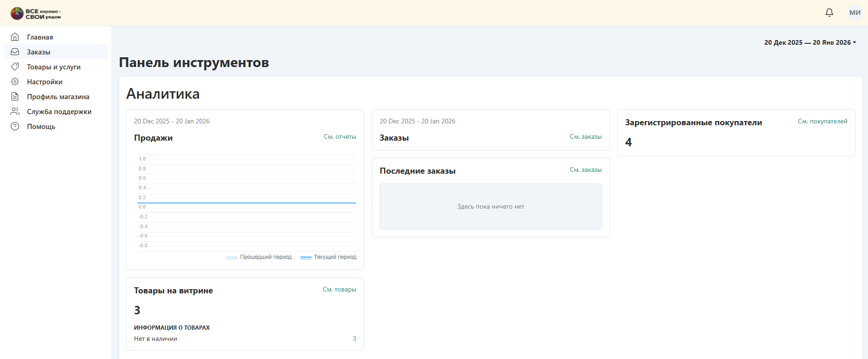
Task: Click the home icon beside Главная
Action: (x=15, y=37)
